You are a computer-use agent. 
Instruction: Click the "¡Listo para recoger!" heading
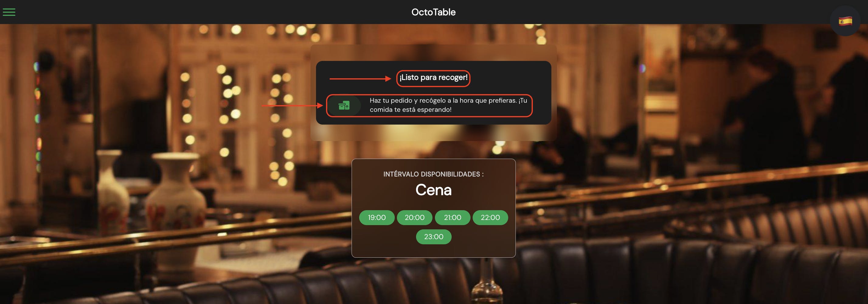click(x=433, y=78)
